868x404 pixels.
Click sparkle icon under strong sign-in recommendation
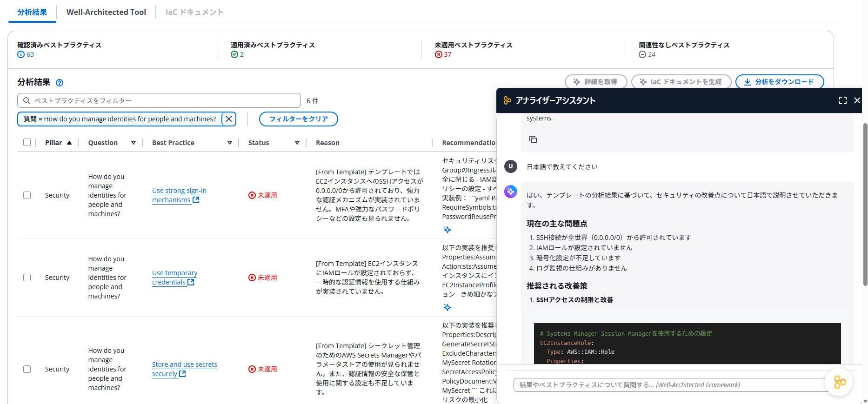tap(447, 230)
